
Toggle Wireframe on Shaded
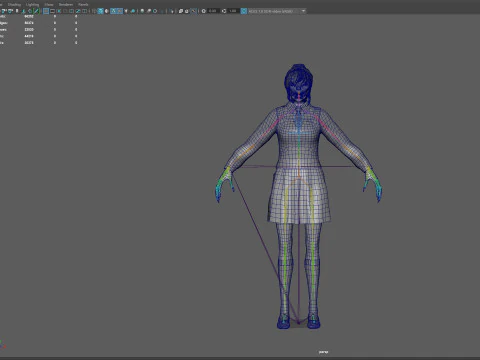tap(113, 11)
